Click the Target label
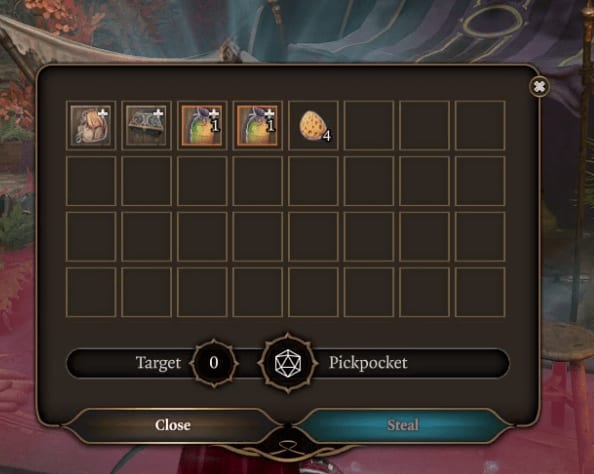The width and height of the screenshot is (594, 474). pos(158,363)
